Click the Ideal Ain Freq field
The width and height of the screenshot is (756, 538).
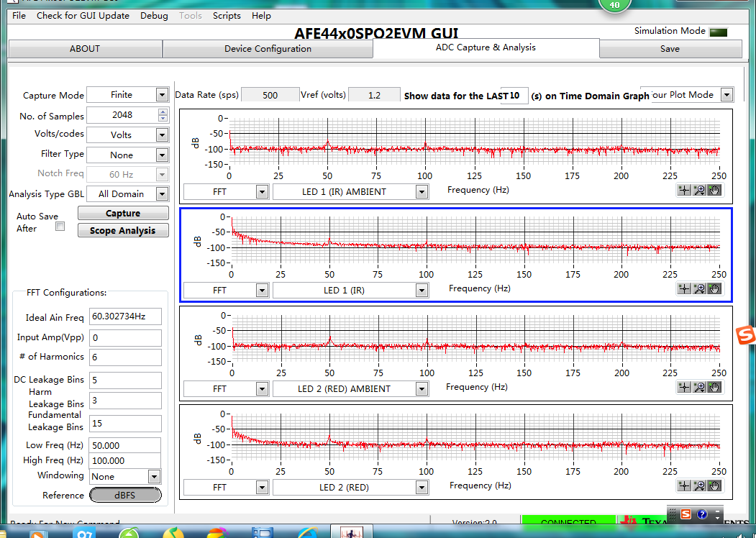coord(125,316)
